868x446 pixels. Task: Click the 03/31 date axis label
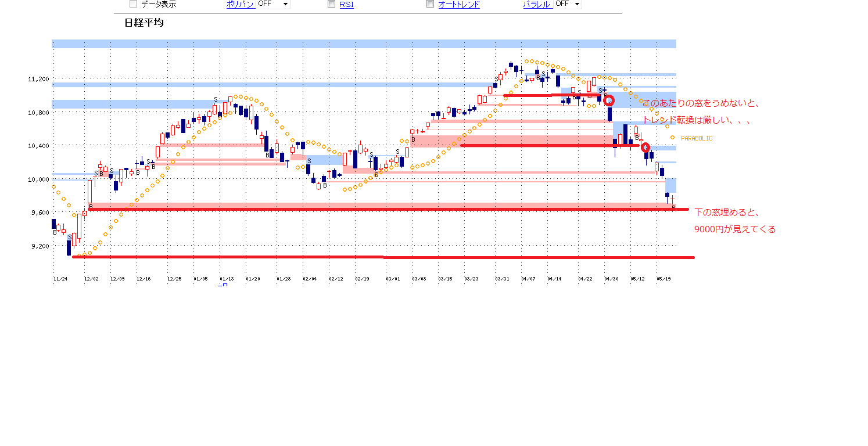[502, 279]
